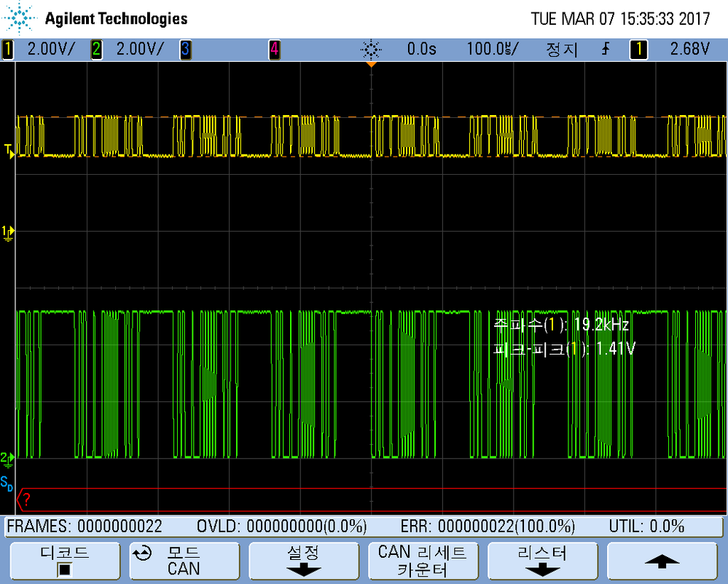728x584 pixels.
Task: Click the time reference star icon in status bar
Action: pyautogui.click(x=371, y=50)
